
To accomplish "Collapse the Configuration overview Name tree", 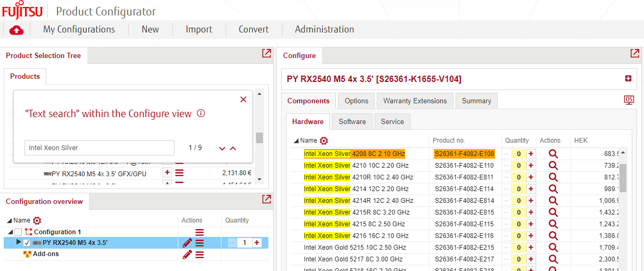I will point(10,220).
